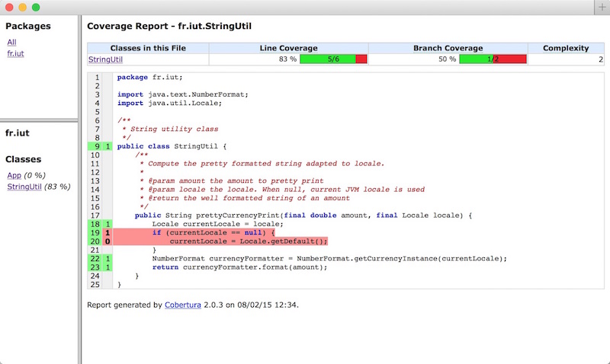Close the window with red button
The height and width of the screenshot is (364, 610).
tap(9, 8)
